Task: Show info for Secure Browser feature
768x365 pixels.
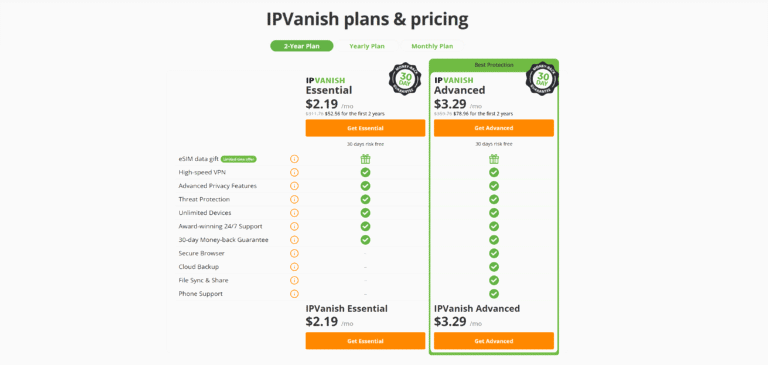Action: [294, 253]
